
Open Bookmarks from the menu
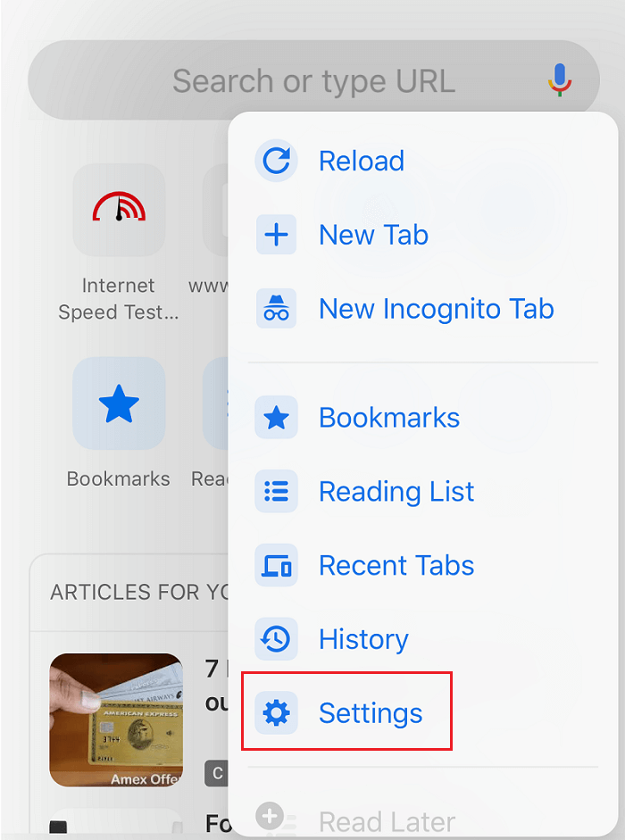[388, 417]
